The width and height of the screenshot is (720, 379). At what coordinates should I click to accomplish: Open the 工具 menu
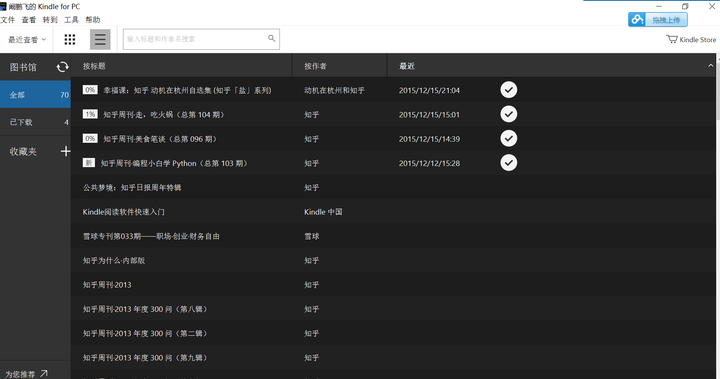point(71,20)
